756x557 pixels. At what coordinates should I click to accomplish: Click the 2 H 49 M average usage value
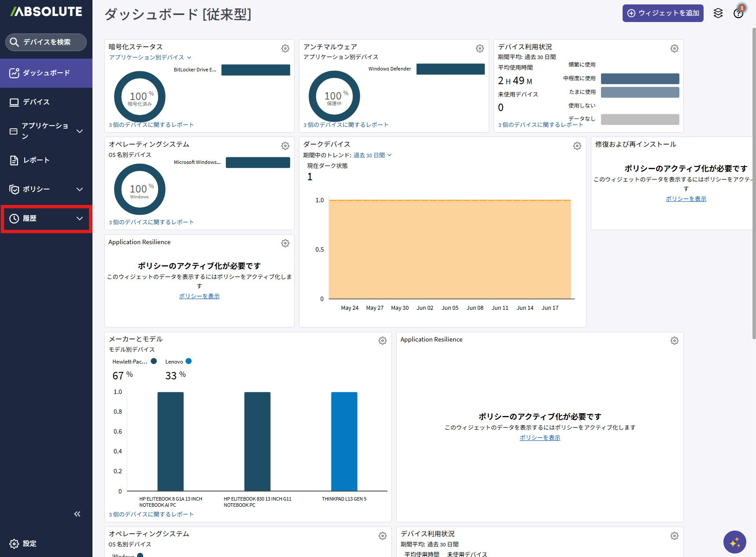pyautogui.click(x=515, y=81)
